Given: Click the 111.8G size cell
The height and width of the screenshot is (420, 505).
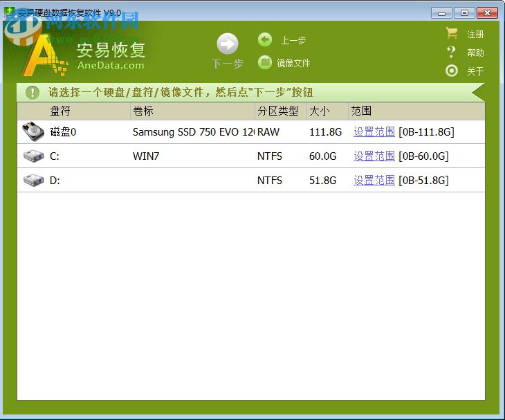Looking at the screenshot, I should coord(325,132).
